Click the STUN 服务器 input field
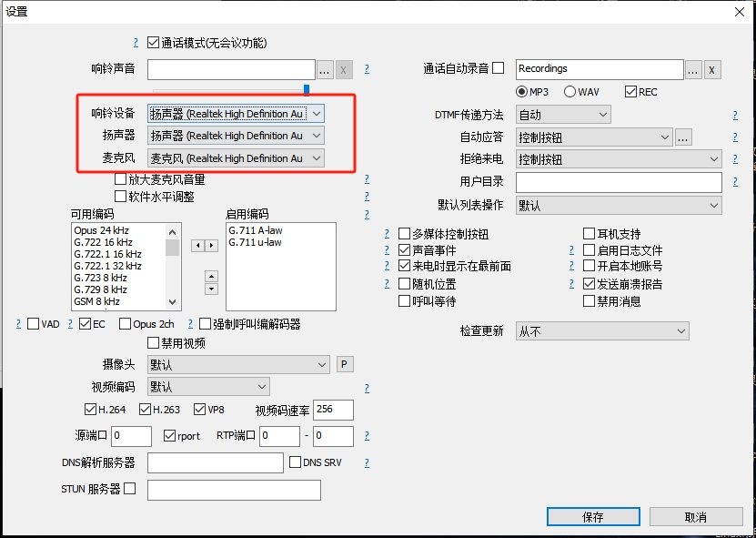 tap(234, 490)
